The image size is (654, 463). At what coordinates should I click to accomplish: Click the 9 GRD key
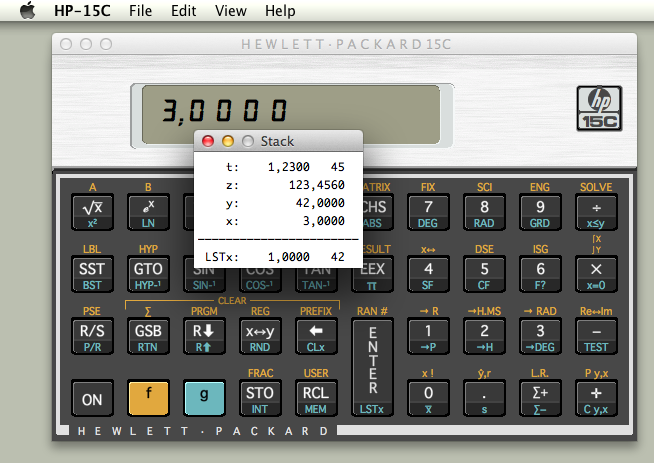pos(540,212)
